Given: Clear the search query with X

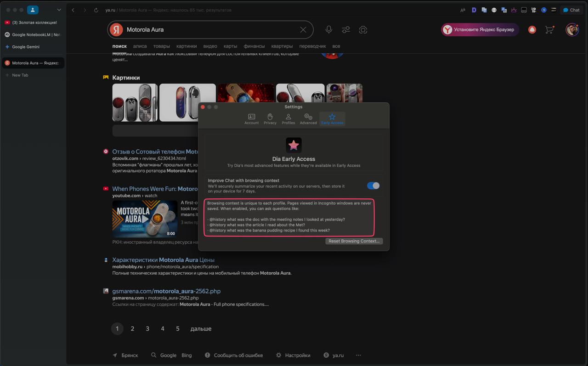Looking at the screenshot, I should 303,30.
